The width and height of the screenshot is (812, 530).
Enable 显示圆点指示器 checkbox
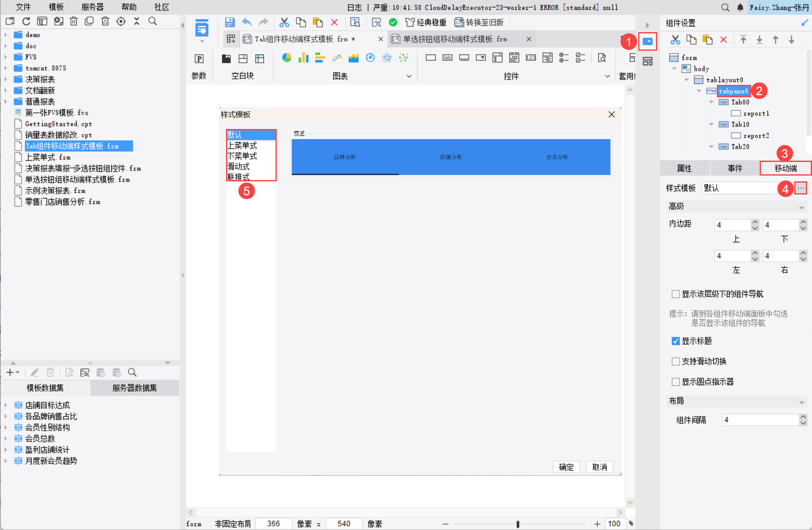tap(676, 382)
